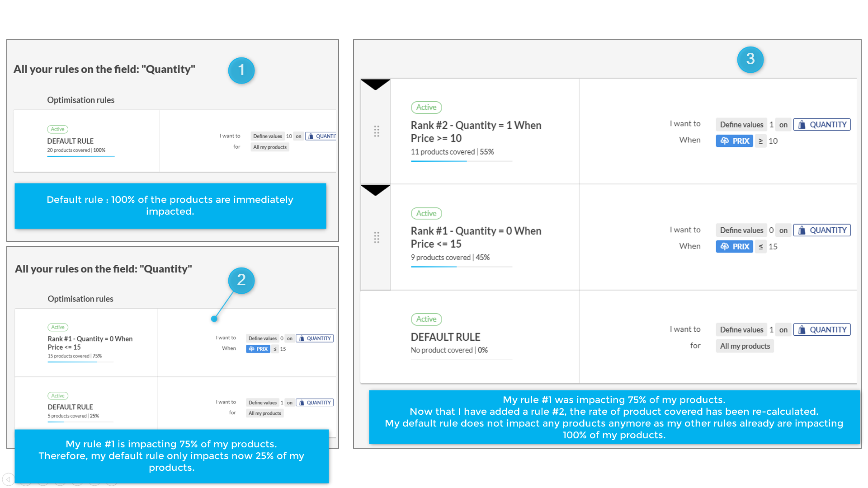Click the numbered circle badge 1
Image resolution: width=868 pixels, height=488 pixels.
[x=241, y=70]
